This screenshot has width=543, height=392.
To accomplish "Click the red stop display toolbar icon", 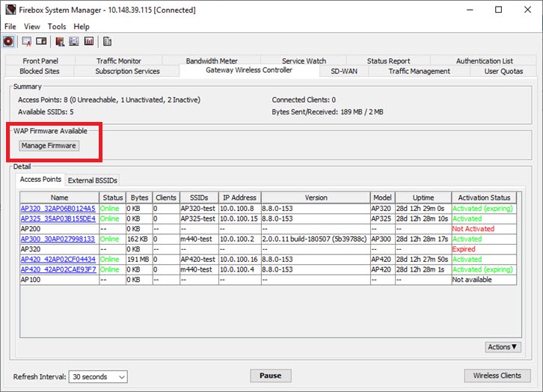I will 8,41.
